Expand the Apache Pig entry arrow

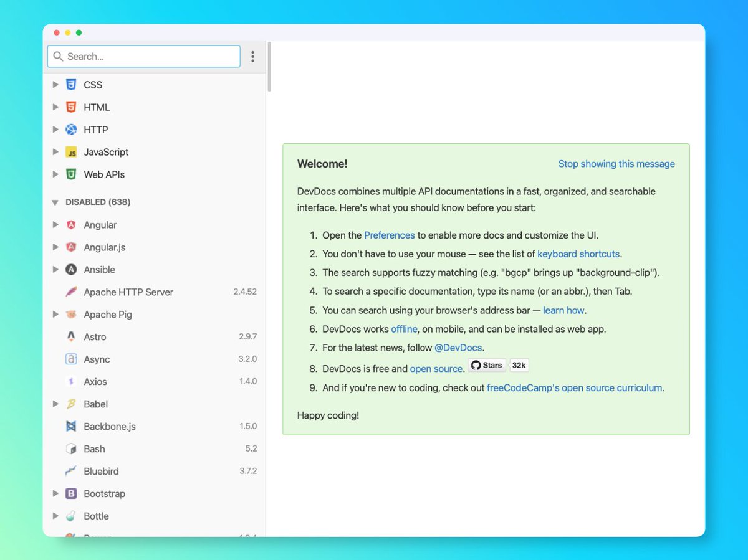[55, 315]
